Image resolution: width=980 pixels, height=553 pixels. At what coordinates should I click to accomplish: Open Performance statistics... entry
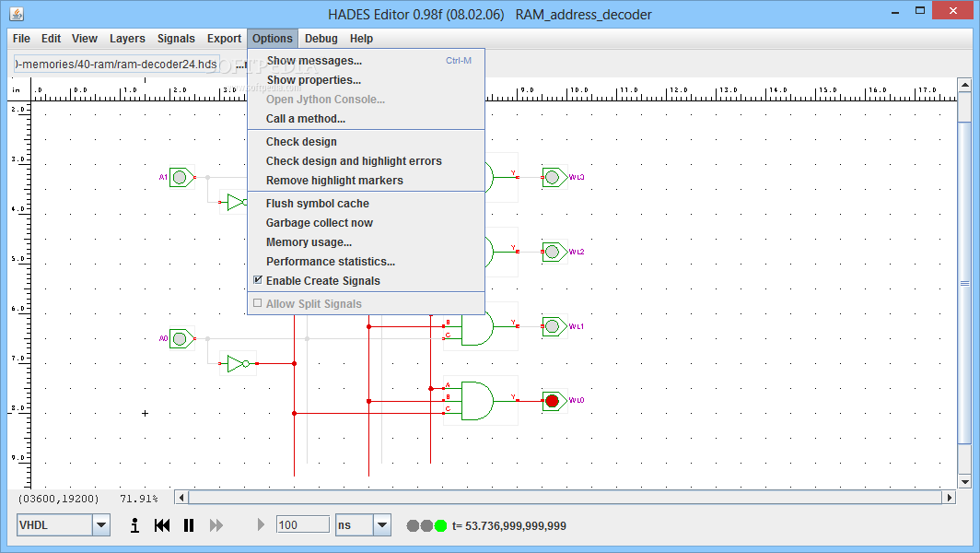tap(367, 262)
